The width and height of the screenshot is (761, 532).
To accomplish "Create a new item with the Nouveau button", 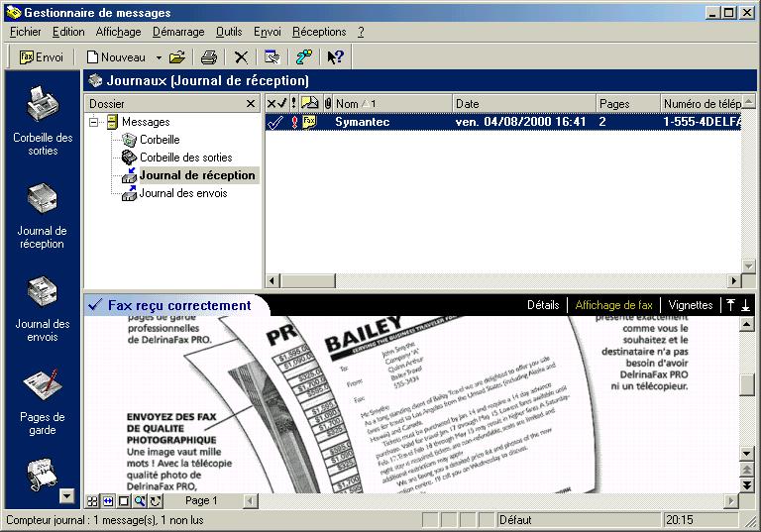I will 117,57.
